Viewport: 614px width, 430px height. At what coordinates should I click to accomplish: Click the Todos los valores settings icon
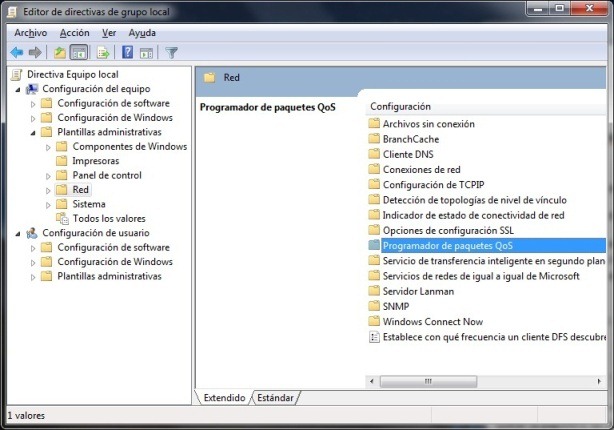pos(62,219)
